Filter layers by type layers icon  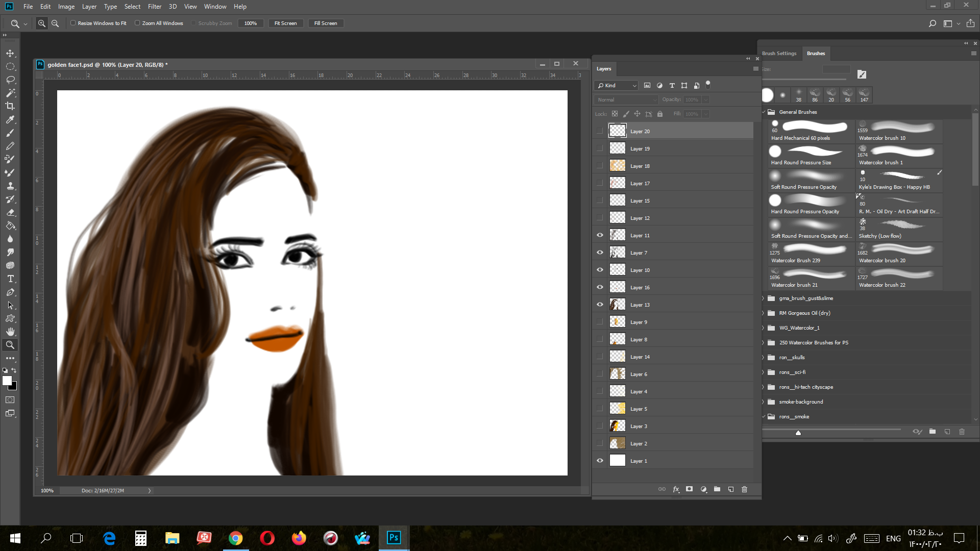pyautogui.click(x=672, y=86)
